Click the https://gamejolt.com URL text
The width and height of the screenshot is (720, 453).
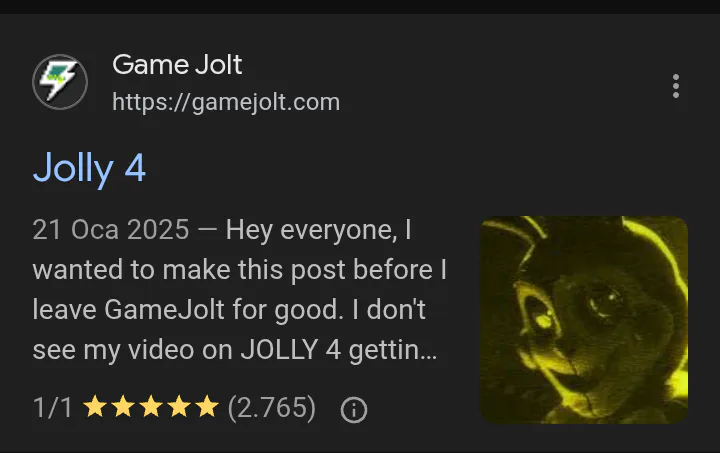[x=226, y=102]
